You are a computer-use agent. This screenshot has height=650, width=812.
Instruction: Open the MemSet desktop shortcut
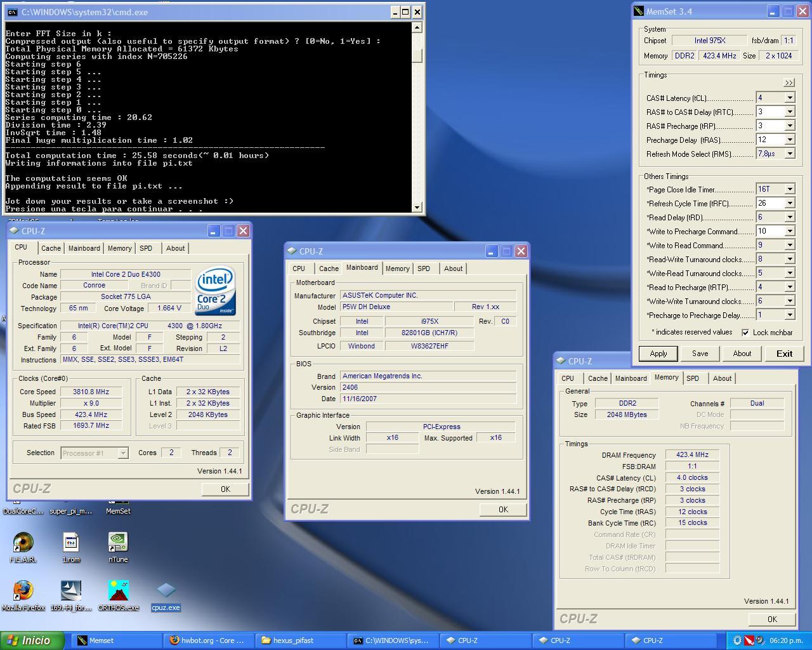pyautogui.click(x=118, y=510)
